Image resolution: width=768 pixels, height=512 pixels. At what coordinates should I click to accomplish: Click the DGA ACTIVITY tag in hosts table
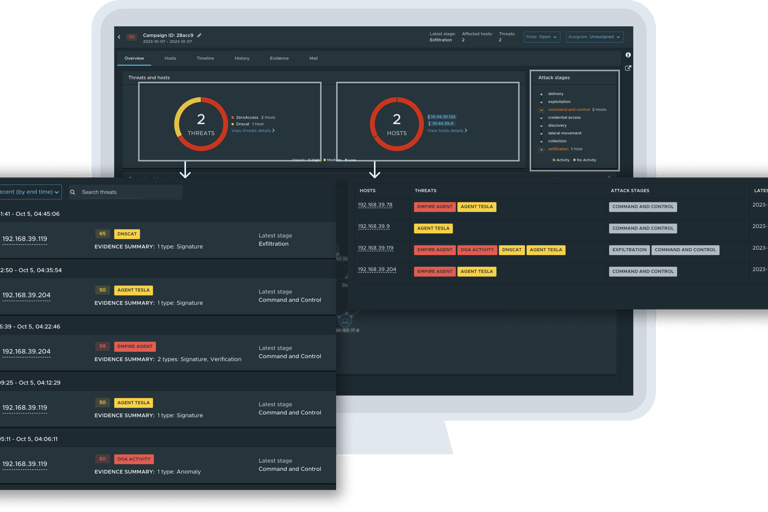[477, 250]
